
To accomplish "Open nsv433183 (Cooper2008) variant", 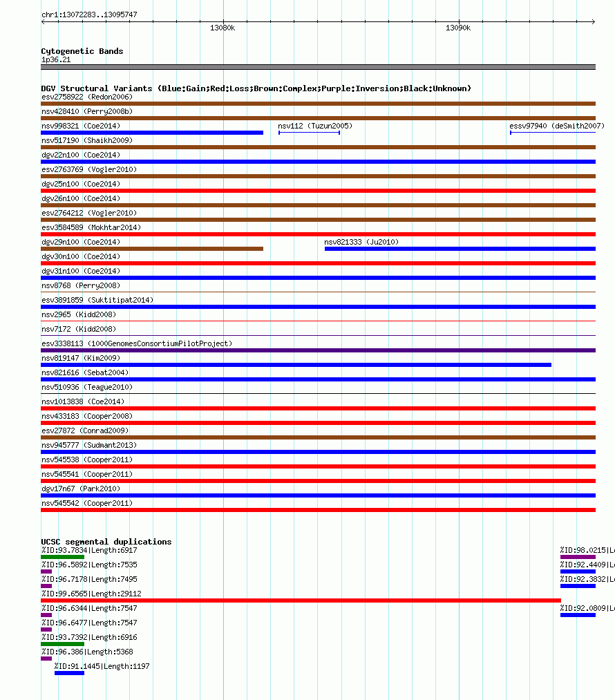I will [87, 416].
